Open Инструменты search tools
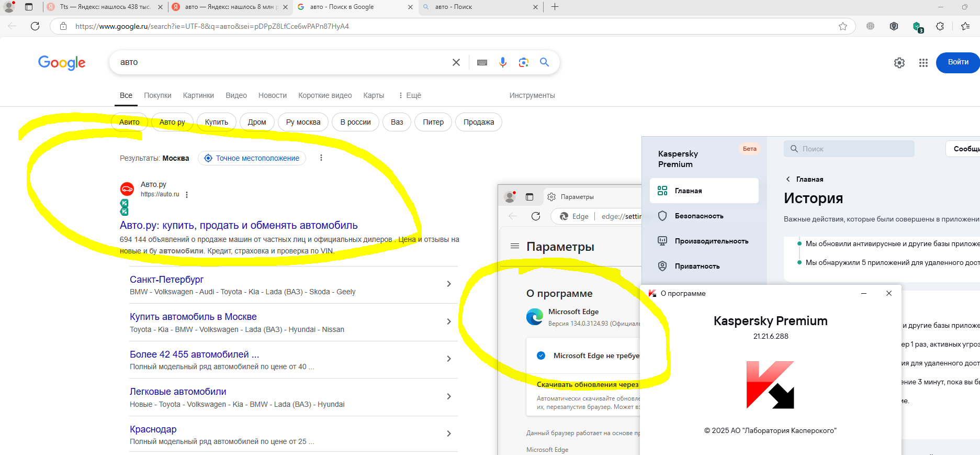Screen dimensions: 980x455 point(532,95)
